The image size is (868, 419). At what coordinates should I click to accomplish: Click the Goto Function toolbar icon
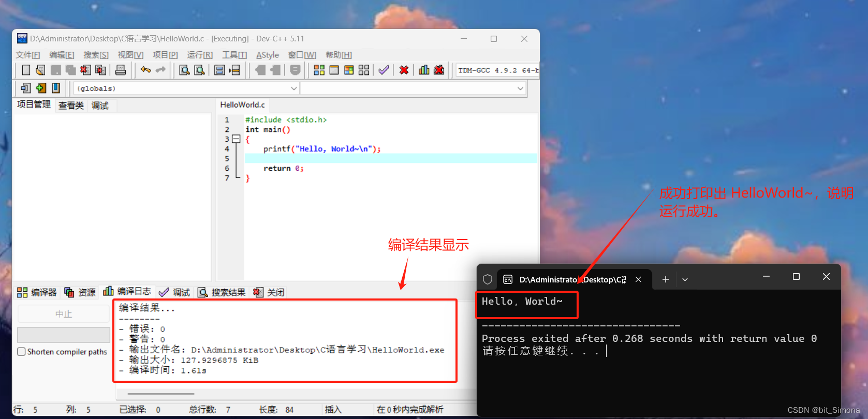(x=219, y=70)
